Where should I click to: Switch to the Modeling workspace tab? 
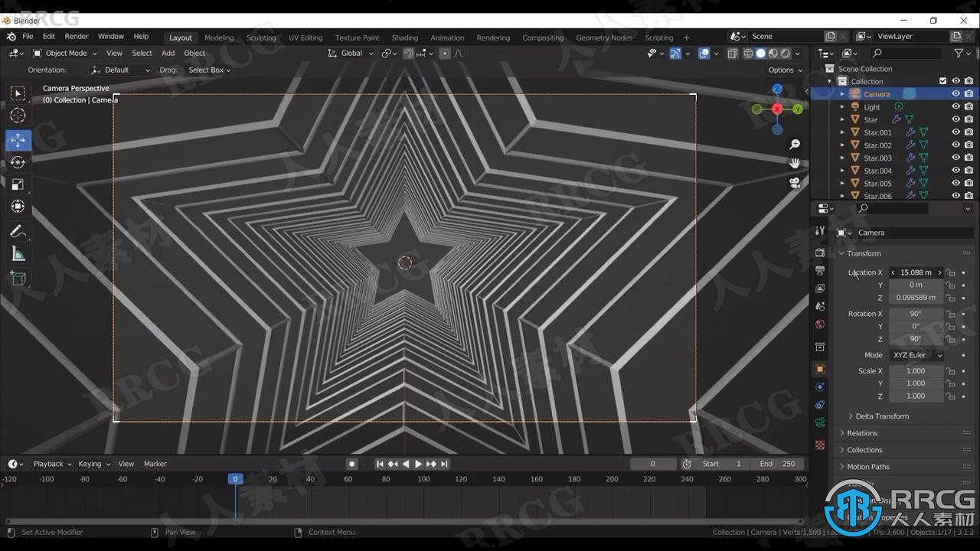pos(219,37)
